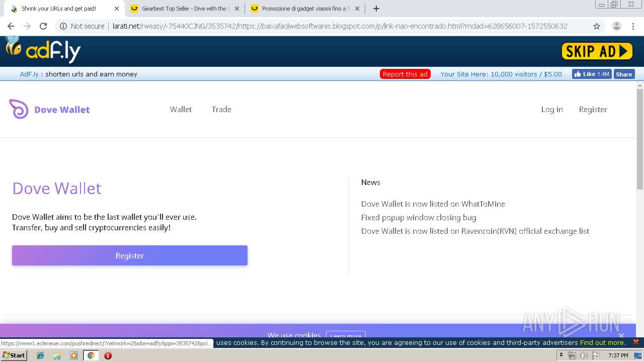Click the red Opera taskbar icon

[108, 355]
